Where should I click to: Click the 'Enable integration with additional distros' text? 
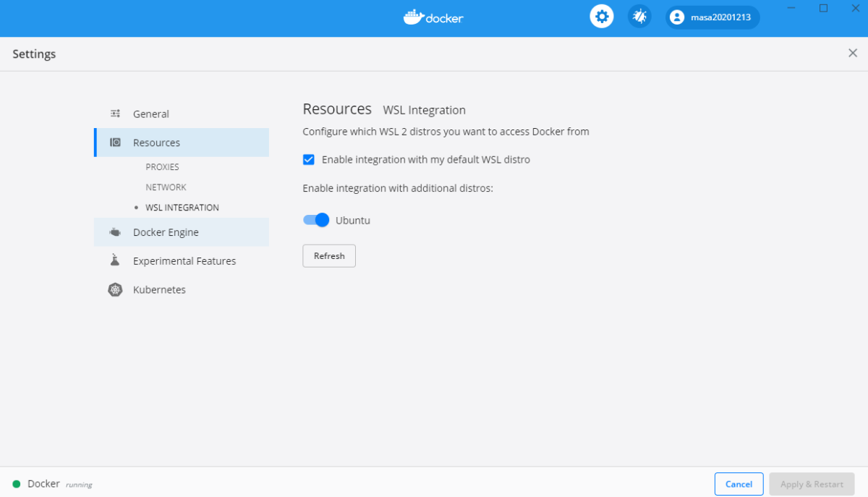pos(398,188)
